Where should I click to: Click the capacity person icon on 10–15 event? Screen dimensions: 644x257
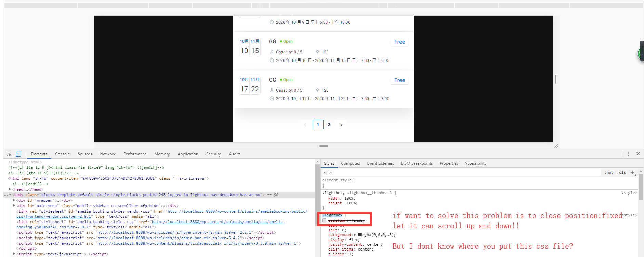click(x=272, y=52)
